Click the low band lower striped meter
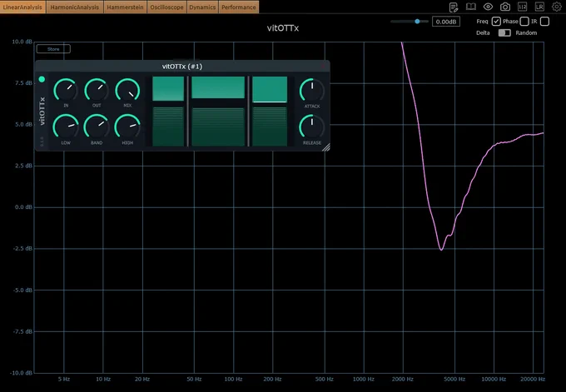 [168, 127]
